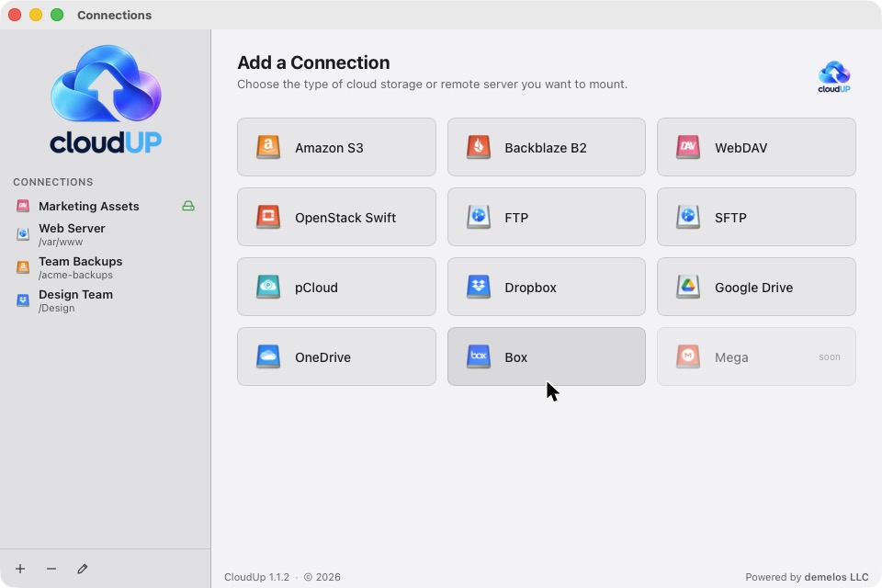Click the 'Choose the type of cloud storage' subtitle
Viewport: 882px width, 588px height.
pyautogui.click(x=432, y=84)
